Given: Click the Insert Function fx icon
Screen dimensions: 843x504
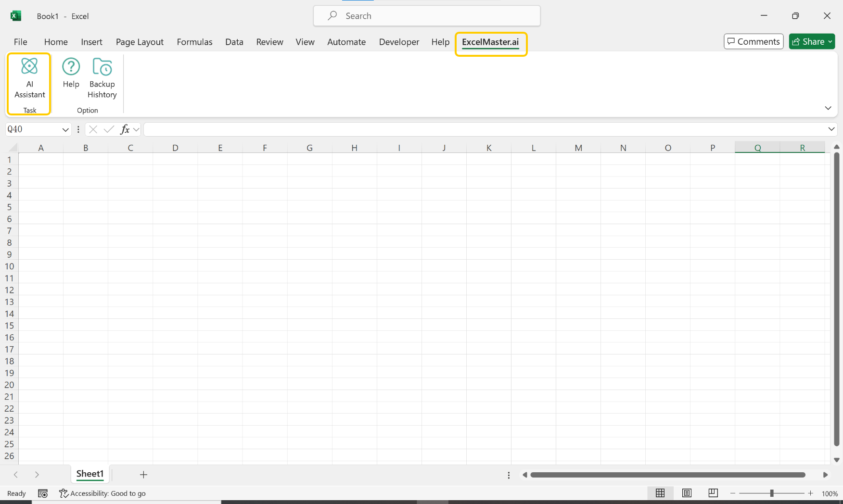Looking at the screenshot, I should point(125,129).
